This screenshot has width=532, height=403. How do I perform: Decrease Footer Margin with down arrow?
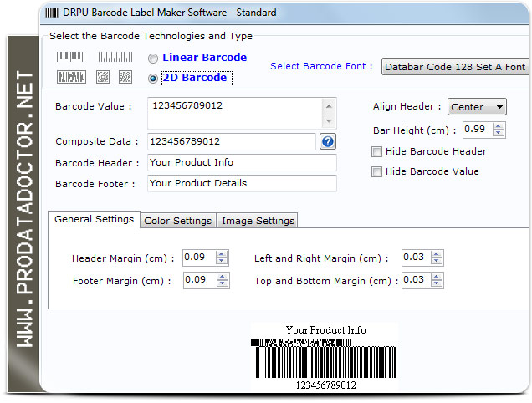[x=222, y=284]
